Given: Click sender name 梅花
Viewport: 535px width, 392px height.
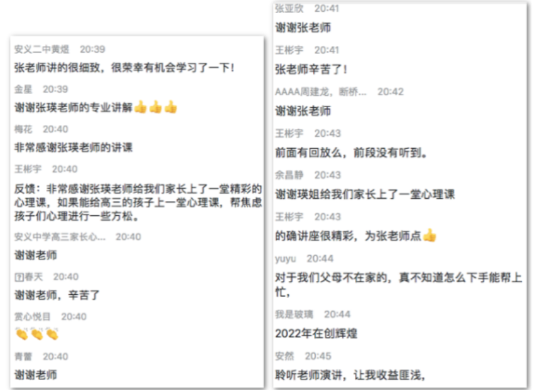Looking at the screenshot, I should tap(23, 129).
